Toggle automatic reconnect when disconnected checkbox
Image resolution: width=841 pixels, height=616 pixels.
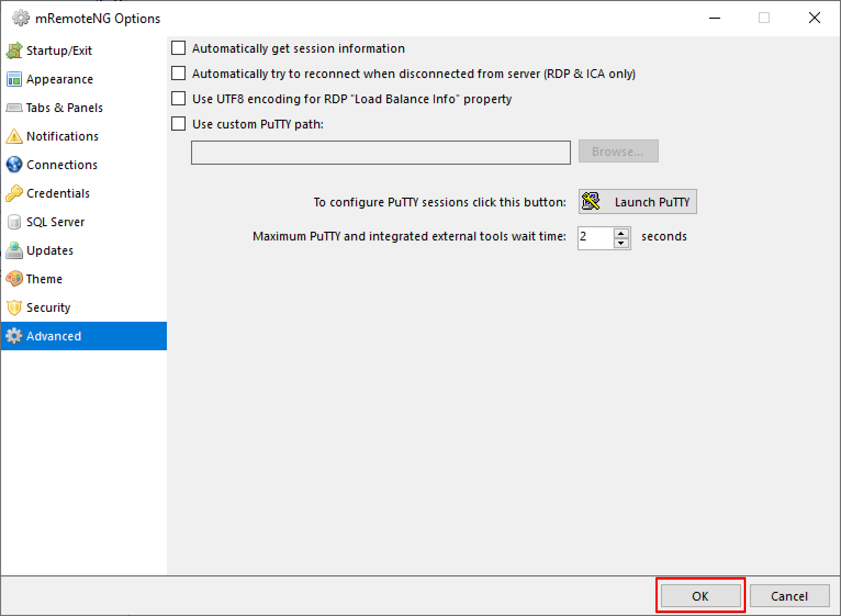point(178,74)
